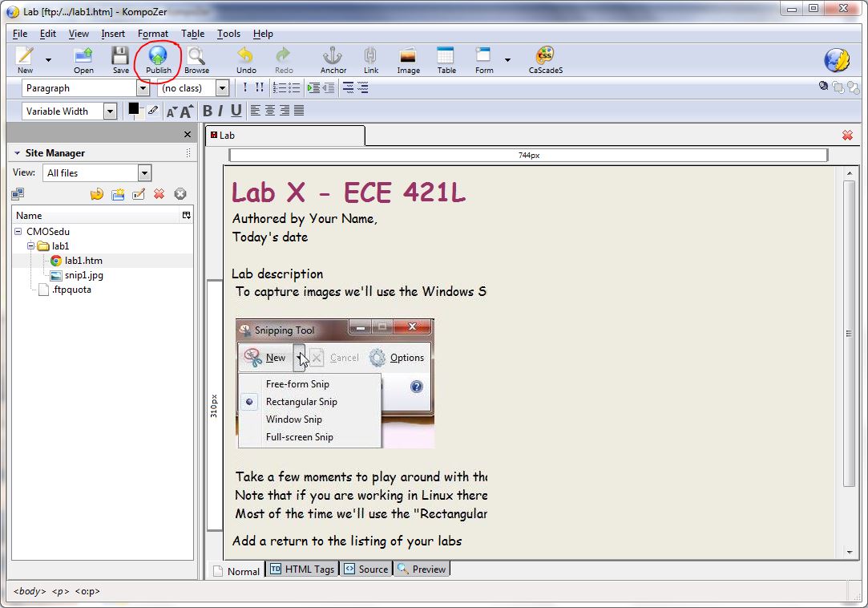Click the Undo button
The width and height of the screenshot is (868, 608).
click(246, 58)
